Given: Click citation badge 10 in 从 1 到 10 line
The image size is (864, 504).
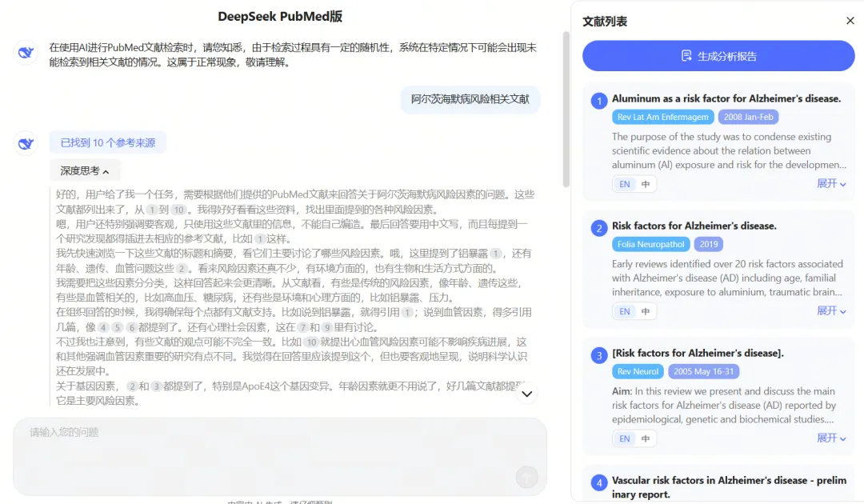Looking at the screenshot, I should point(178,210).
